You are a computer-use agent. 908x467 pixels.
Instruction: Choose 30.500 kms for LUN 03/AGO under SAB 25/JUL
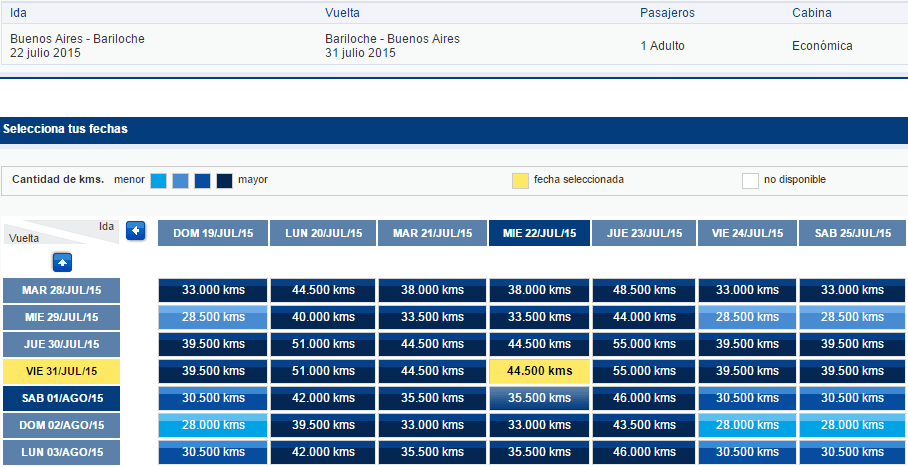(x=852, y=453)
